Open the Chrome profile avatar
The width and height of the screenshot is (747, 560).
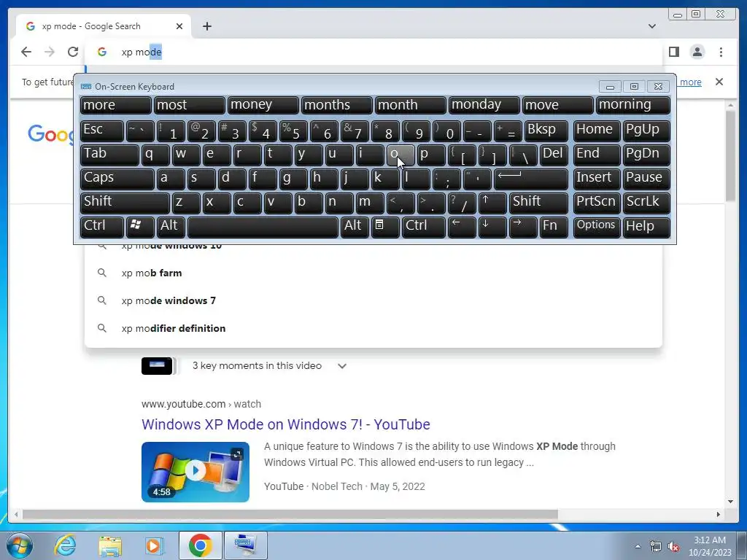pos(697,52)
